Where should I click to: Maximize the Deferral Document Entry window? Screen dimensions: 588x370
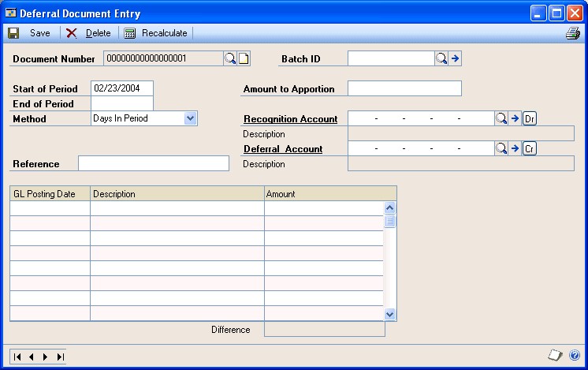pyautogui.click(x=556, y=13)
